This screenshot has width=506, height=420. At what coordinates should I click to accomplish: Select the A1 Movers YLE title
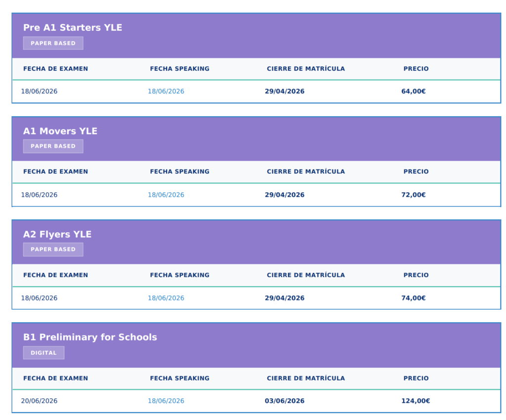(x=60, y=131)
